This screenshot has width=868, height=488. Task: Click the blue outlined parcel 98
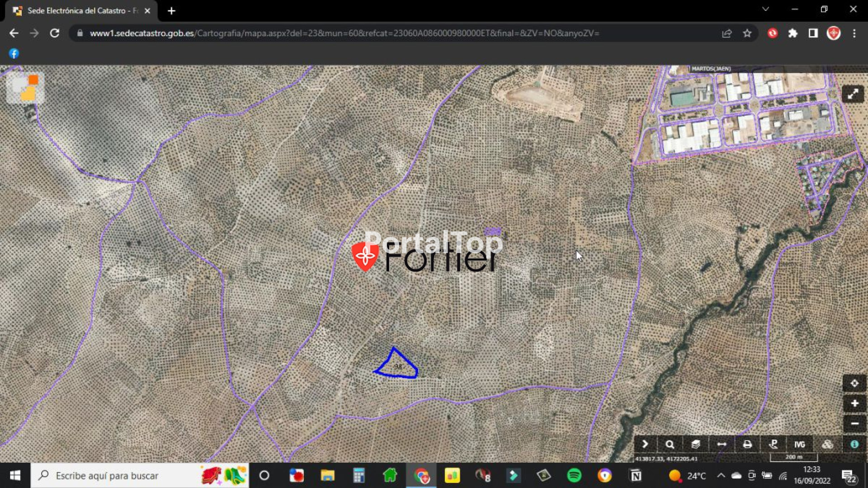pyautogui.click(x=397, y=366)
